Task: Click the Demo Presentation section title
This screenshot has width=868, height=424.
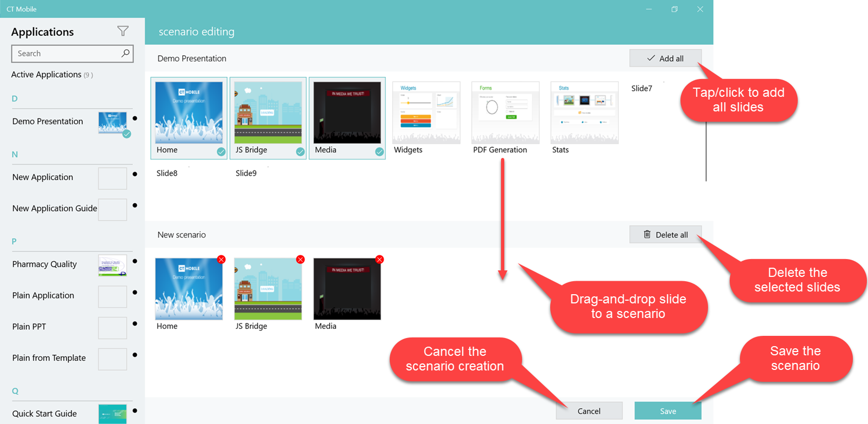Action: (192, 58)
